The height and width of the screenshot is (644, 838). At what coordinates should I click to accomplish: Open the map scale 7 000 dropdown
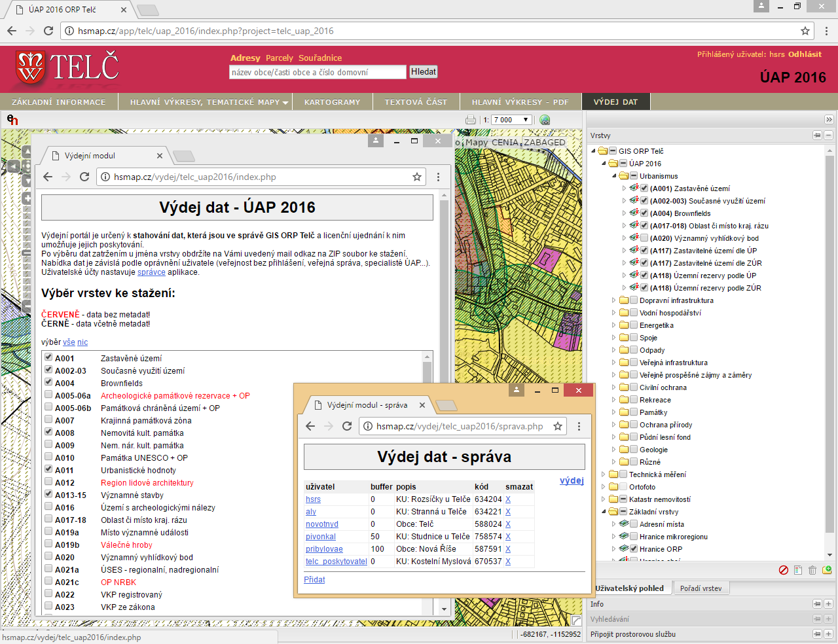(x=511, y=120)
